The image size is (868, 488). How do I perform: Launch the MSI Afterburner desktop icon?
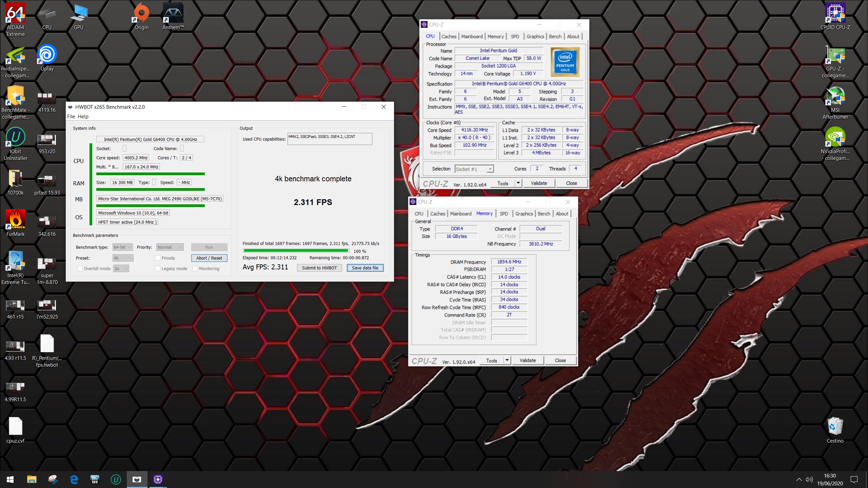(835, 103)
